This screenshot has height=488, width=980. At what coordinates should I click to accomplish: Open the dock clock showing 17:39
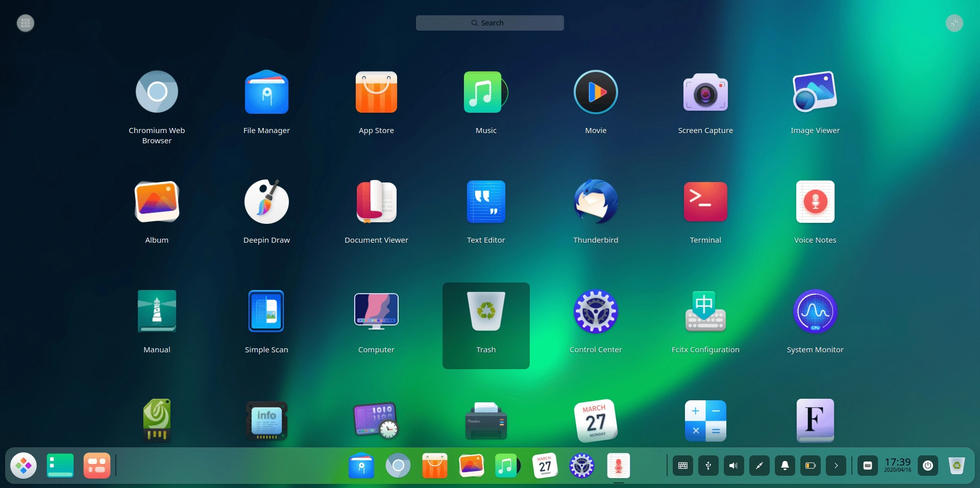coord(898,465)
